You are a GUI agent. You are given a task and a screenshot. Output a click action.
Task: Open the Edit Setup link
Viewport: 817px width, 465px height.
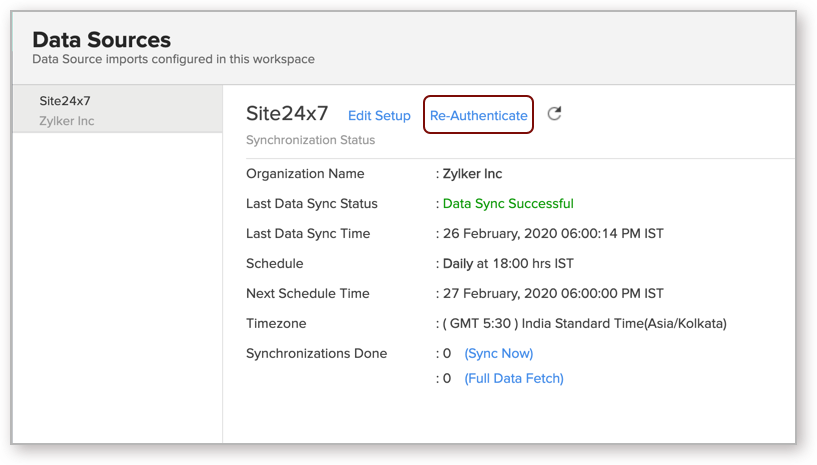[x=379, y=116]
